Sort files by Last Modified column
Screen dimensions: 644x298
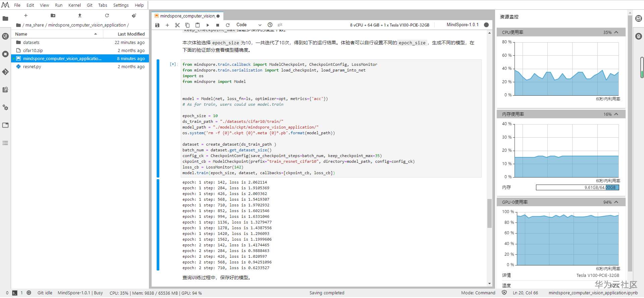[131, 34]
